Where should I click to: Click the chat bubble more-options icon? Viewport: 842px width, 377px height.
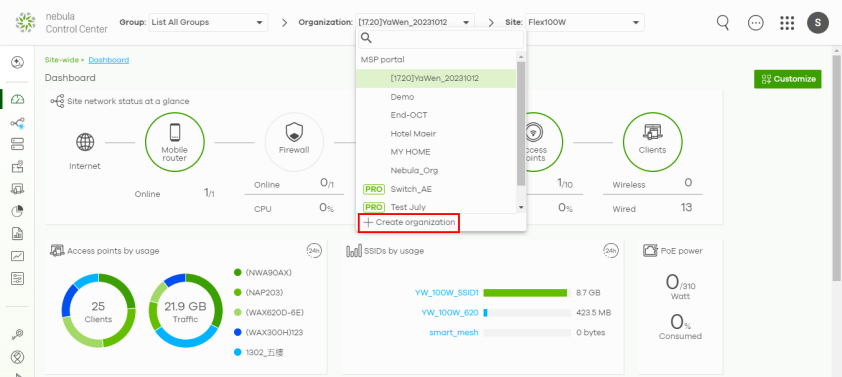click(756, 23)
